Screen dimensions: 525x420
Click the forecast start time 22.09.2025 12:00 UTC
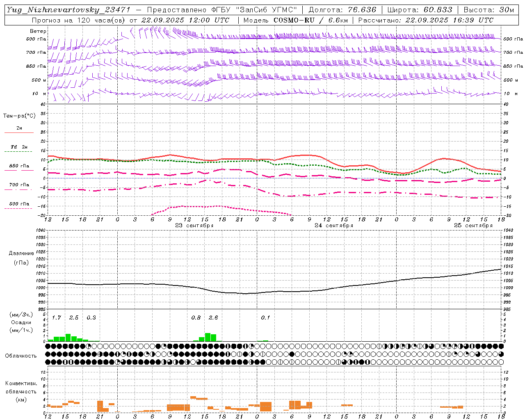click(185, 20)
